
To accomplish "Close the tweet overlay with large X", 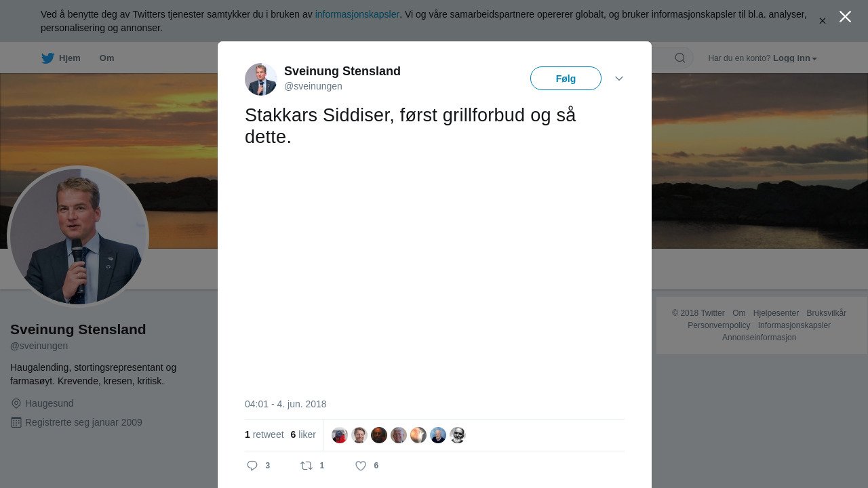I will 845,17.
